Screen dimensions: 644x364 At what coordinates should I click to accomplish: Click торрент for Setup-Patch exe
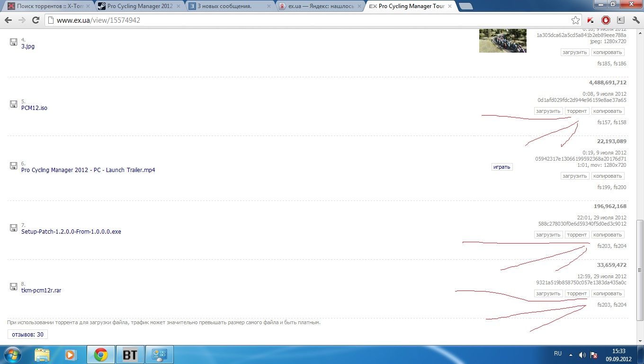(x=577, y=235)
